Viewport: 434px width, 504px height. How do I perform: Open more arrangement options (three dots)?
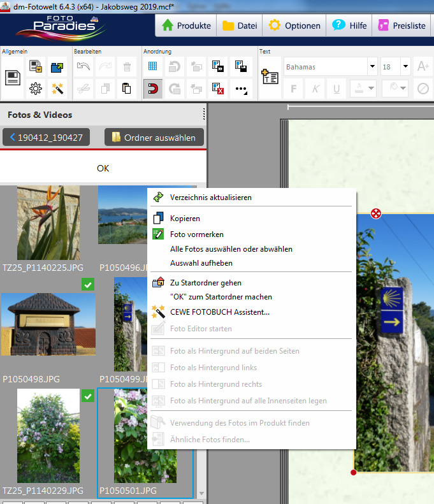coord(241,89)
